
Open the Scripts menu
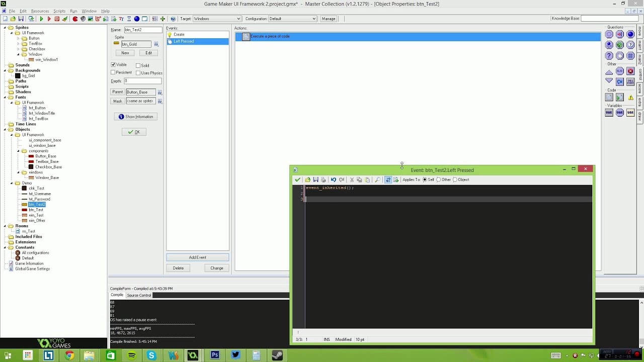(59, 11)
